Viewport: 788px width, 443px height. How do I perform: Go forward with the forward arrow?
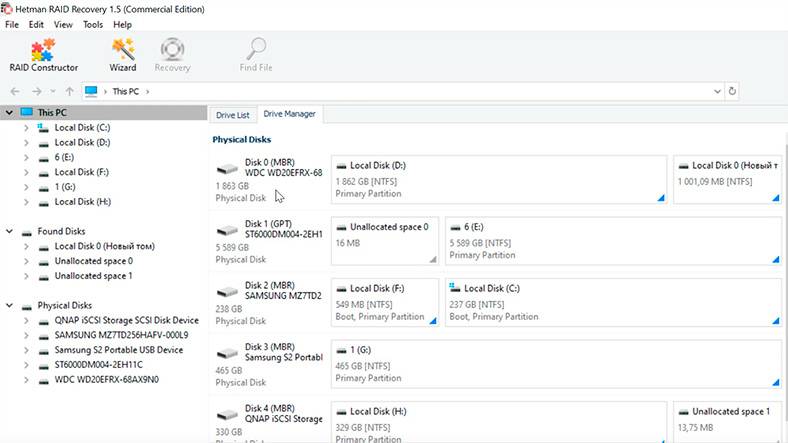37,91
